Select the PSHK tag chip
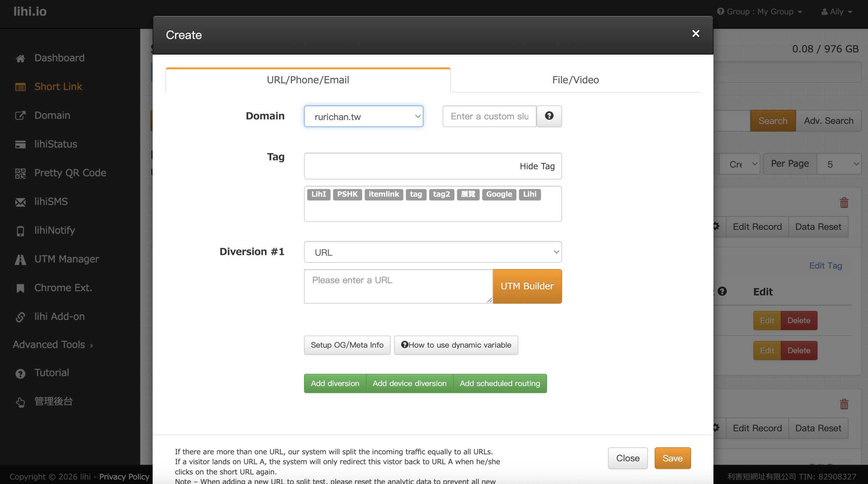The width and height of the screenshot is (868, 484). click(x=347, y=194)
